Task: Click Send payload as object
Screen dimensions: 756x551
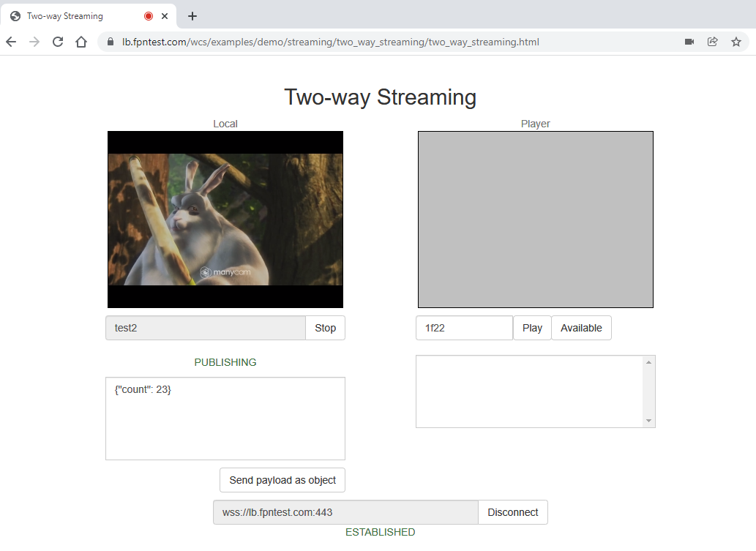Action: (282, 480)
